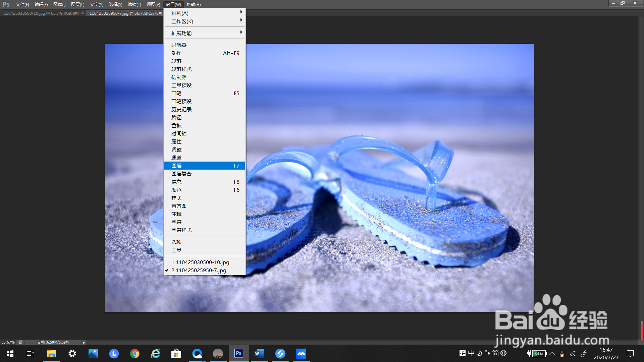Open the status bar arrow flyout menu
644x362 pixels.
[x=84, y=342]
